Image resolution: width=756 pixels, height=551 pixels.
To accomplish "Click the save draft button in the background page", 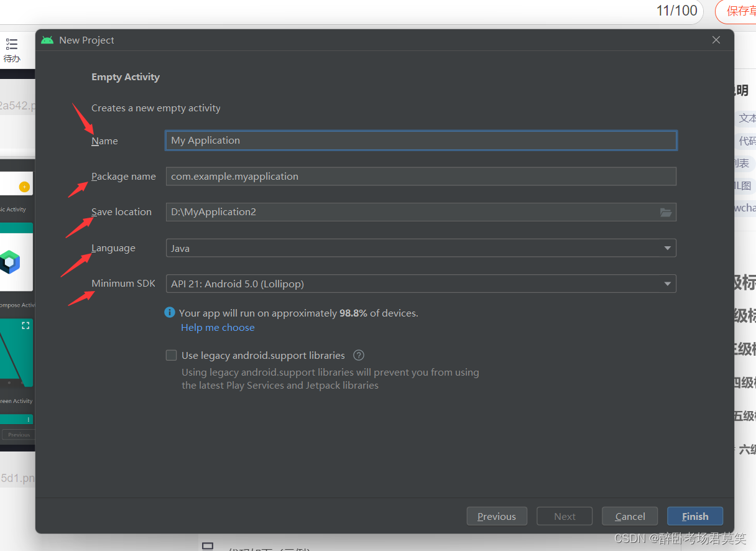I will point(736,11).
